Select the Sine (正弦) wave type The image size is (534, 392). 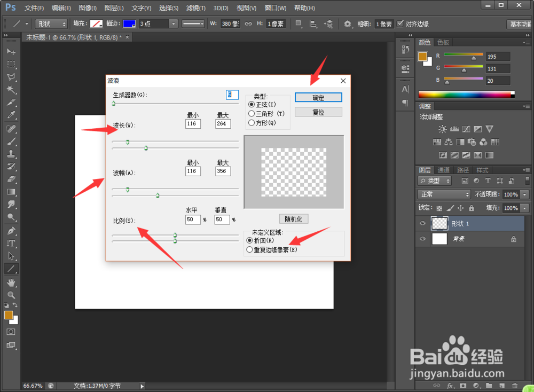[252, 105]
